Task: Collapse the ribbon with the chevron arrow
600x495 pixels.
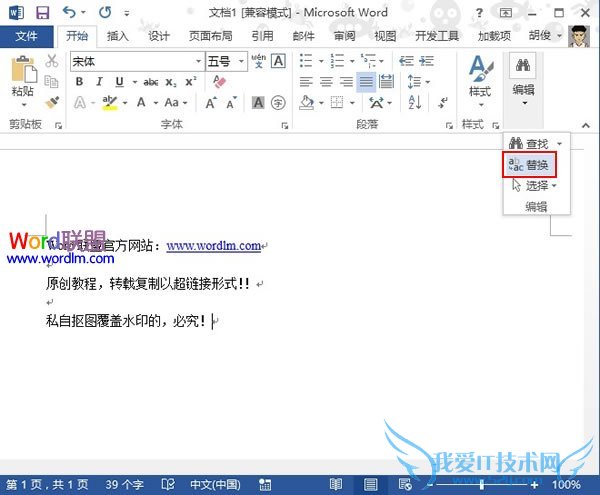Action: 585,125
